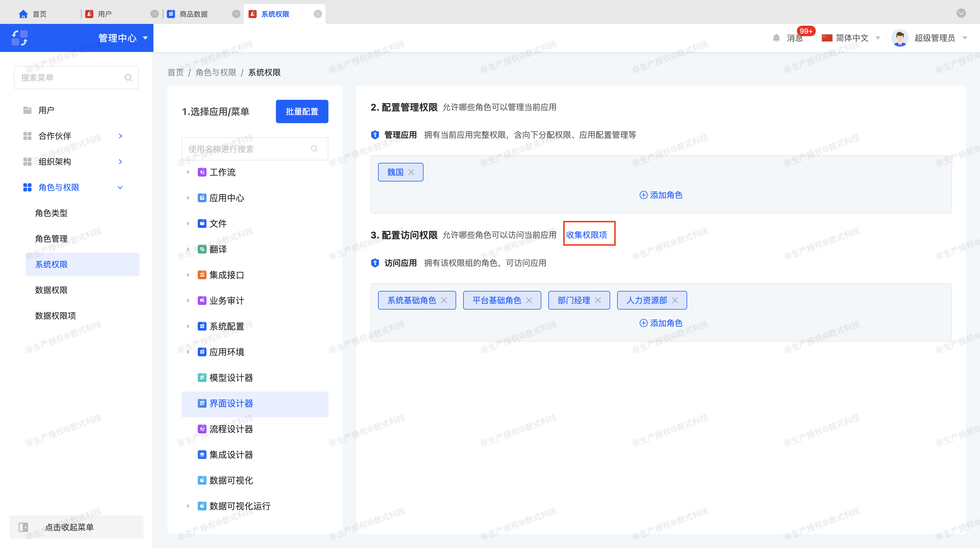
Task: Click 添加角色 under 访问应用
Action: [x=661, y=323]
